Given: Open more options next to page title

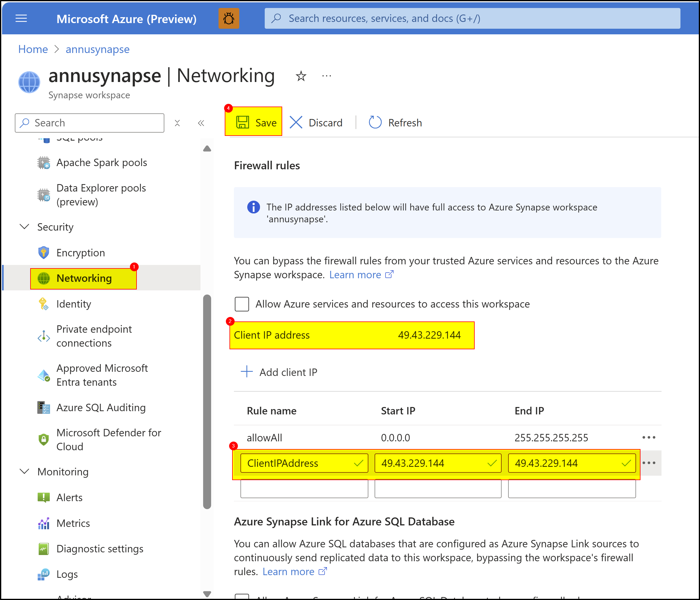Looking at the screenshot, I should point(326,76).
